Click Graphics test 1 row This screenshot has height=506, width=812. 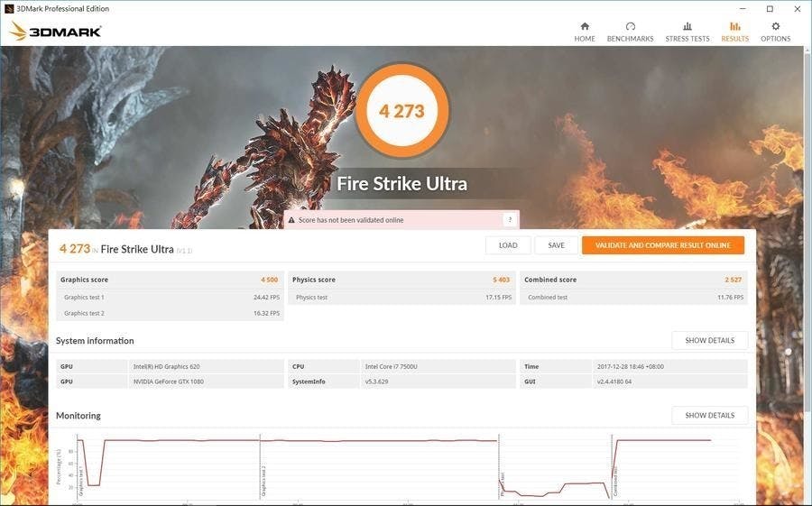(171, 298)
